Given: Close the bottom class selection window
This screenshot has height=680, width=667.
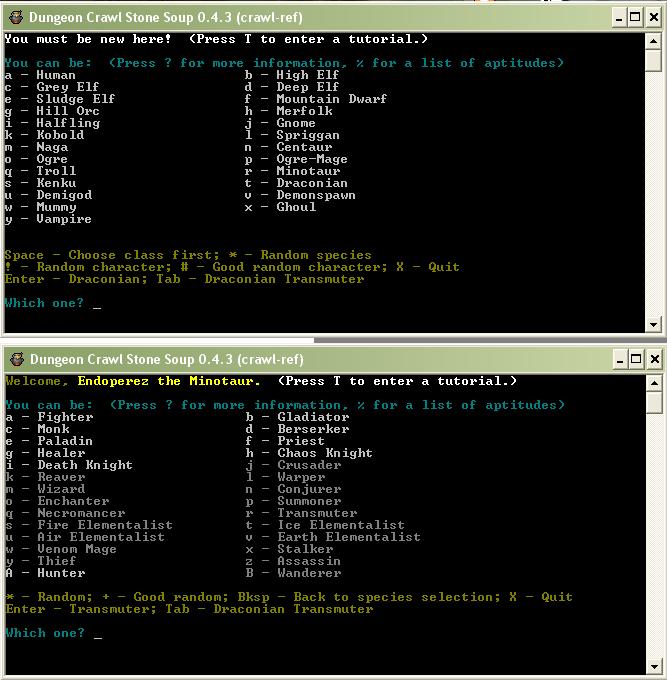Looking at the screenshot, I should point(653,359).
